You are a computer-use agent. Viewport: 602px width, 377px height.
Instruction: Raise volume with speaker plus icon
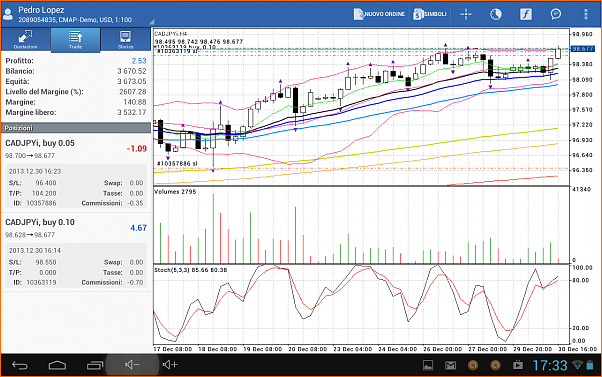coord(170,365)
